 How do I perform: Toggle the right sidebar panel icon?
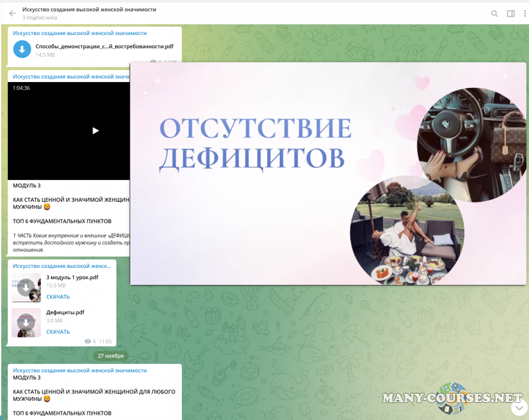click(x=510, y=13)
